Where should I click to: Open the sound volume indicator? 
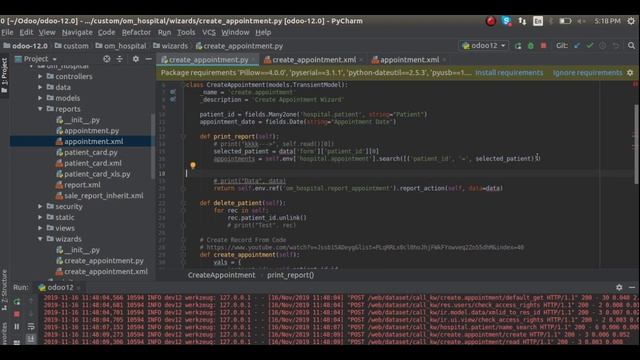[581, 21]
